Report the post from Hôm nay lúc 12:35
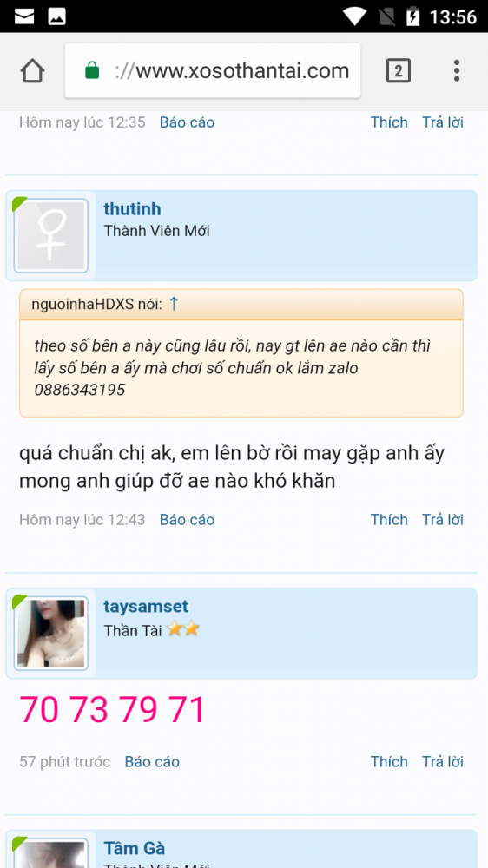This screenshot has height=868, width=488. pos(188,122)
